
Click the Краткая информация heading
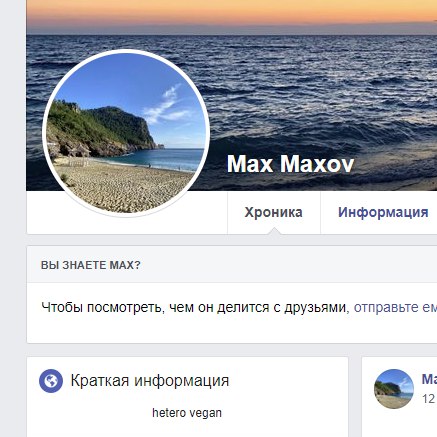[150, 380]
